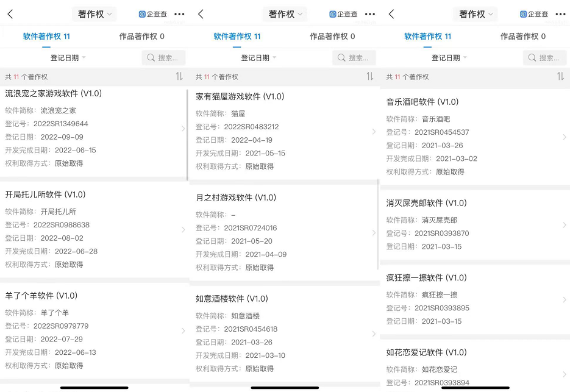Click the 消灭屎壳郎软件 (V1.0) heading

click(x=426, y=203)
